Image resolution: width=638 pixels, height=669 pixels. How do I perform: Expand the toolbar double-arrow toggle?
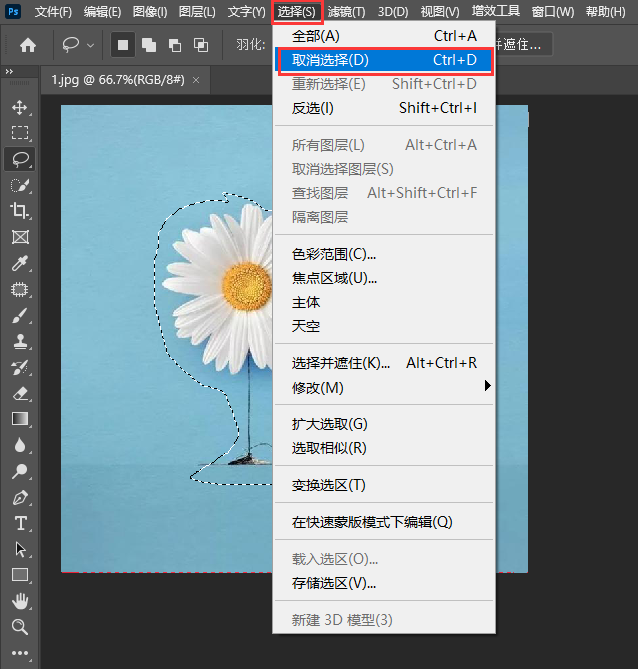(x=9, y=72)
